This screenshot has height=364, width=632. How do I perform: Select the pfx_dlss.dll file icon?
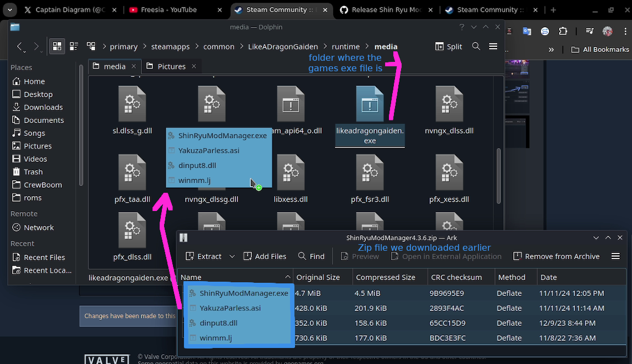[x=132, y=230]
